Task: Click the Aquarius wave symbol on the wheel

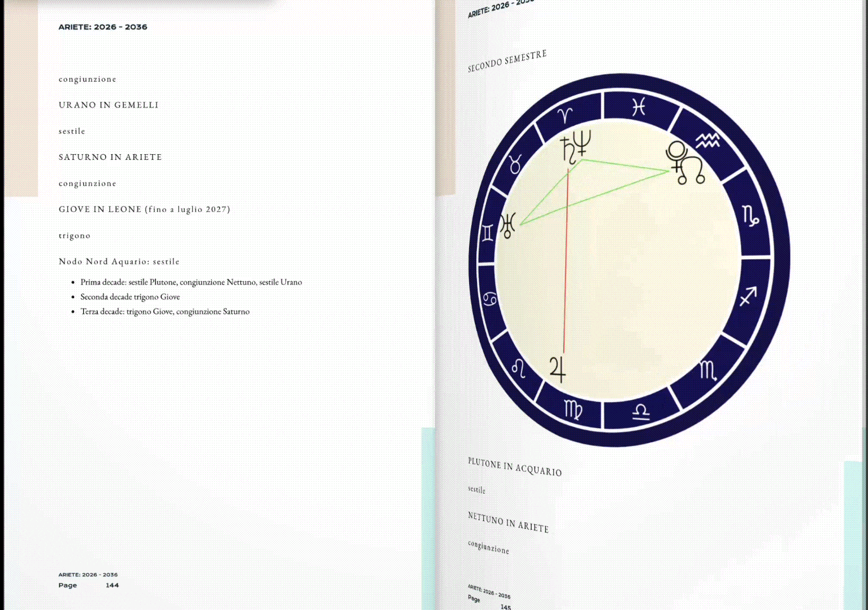Action: (707, 140)
